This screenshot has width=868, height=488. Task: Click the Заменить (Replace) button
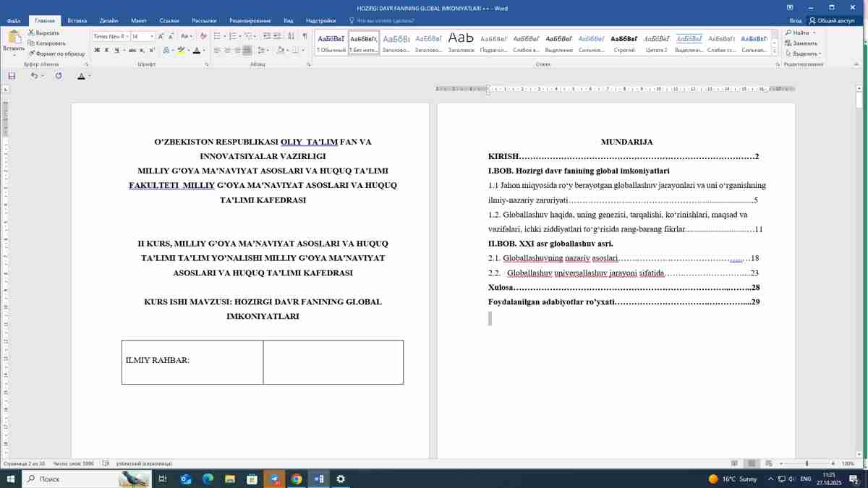[x=804, y=43]
